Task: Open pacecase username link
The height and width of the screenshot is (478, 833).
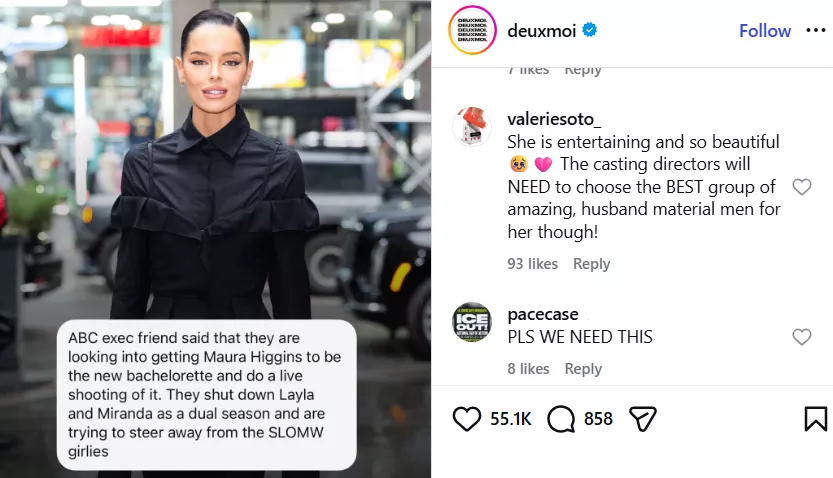Action: (542, 314)
